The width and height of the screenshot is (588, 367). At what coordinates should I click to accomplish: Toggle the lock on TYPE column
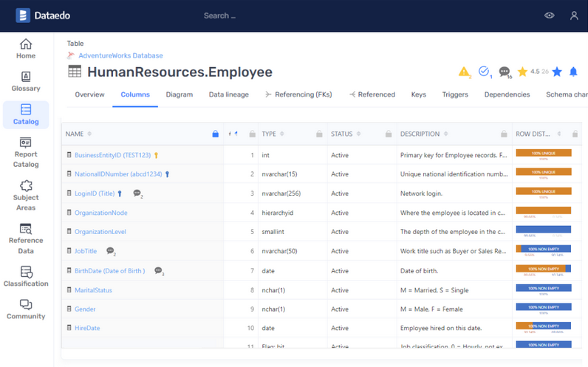coord(319,134)
